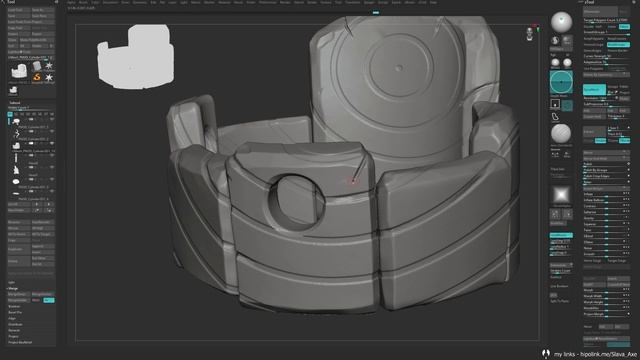This screenshot has width=640, height=360.
Task: Adjust the Target Polygons Count slider
Action: click(x=606, y=20)
